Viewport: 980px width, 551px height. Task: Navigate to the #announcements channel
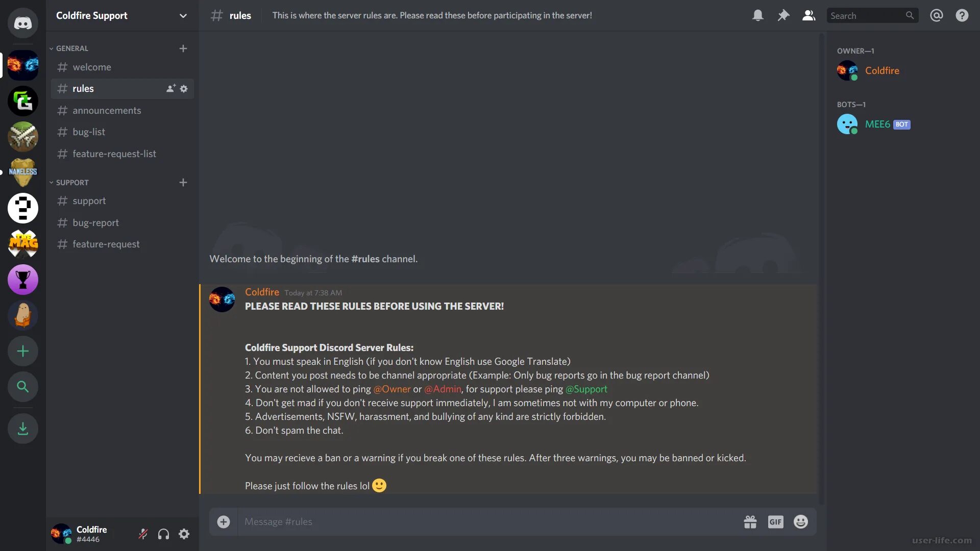pyautogui.click(x=107, y=110)
